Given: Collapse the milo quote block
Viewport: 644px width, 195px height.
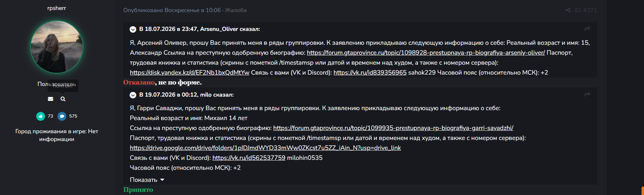Looking at the screenshot, I should (x=133, y=95).
